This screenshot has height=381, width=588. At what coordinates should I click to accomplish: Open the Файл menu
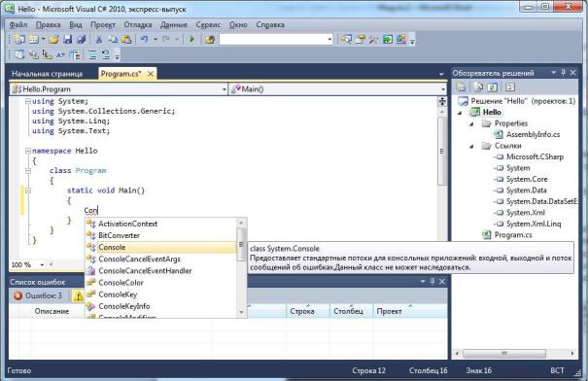point(18,24)
